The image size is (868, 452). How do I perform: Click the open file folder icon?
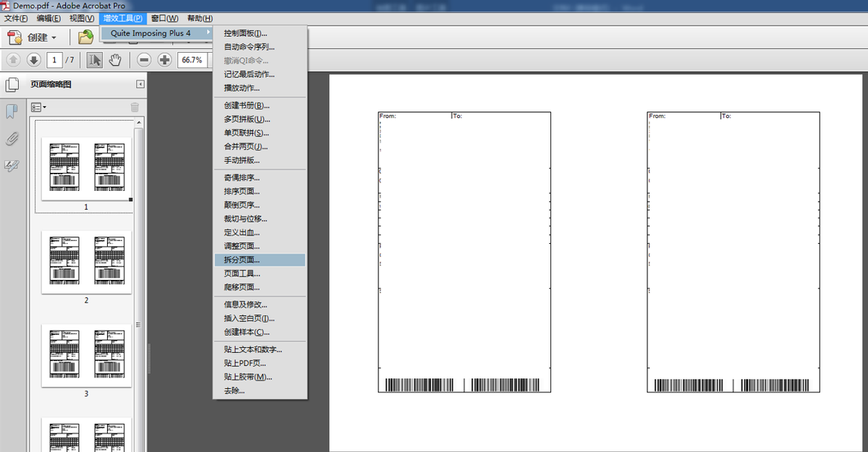[86, 38]
